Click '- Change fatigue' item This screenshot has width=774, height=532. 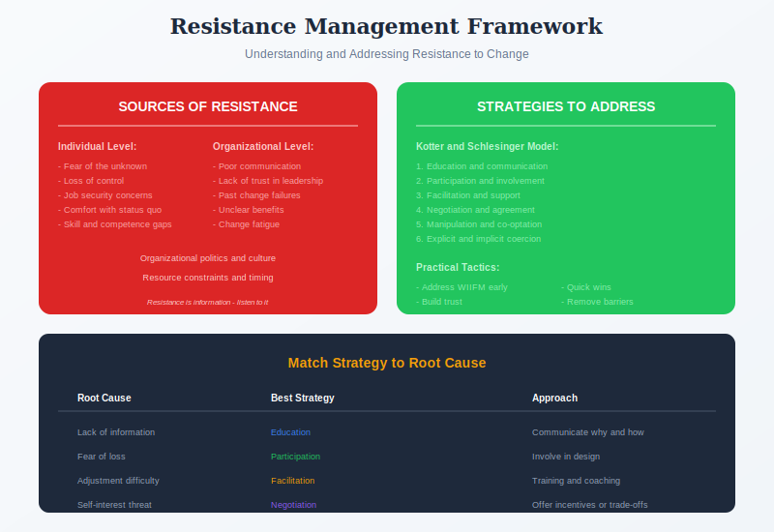tap(246, 224)
